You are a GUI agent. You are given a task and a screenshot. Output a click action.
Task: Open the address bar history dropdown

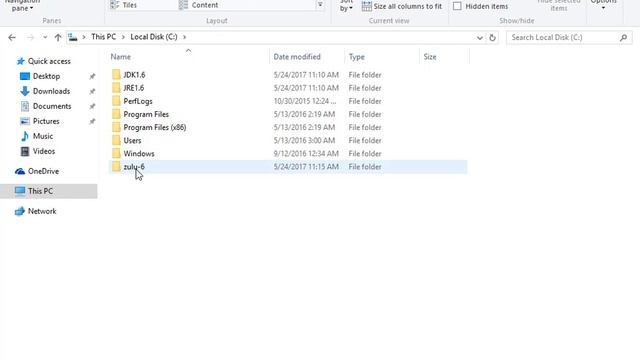pos(480,38)
